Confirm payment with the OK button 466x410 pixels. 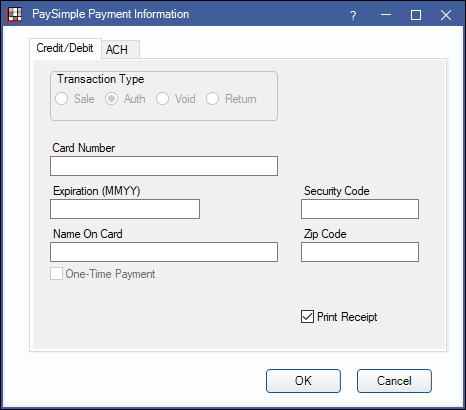click(x=303, y=381)
